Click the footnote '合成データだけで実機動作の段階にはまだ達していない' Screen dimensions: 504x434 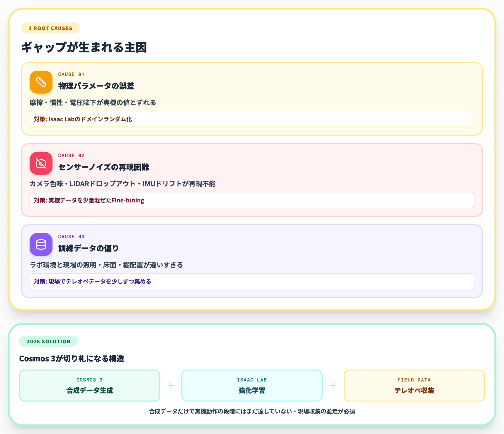[x=220, y=411]
